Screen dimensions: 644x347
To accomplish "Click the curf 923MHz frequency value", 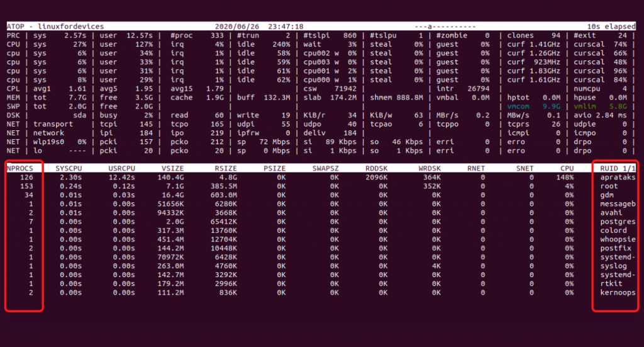I will click(547, 62).
